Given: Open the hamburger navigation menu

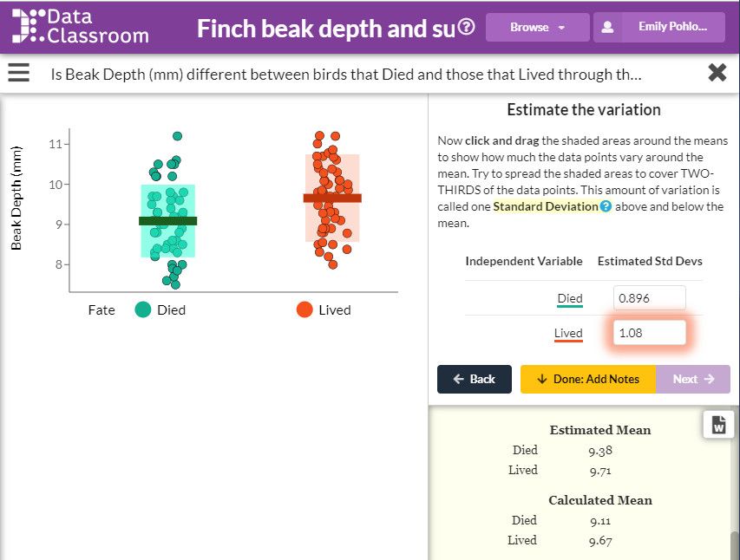Looking at the screenshot, I should pos(18,73).
